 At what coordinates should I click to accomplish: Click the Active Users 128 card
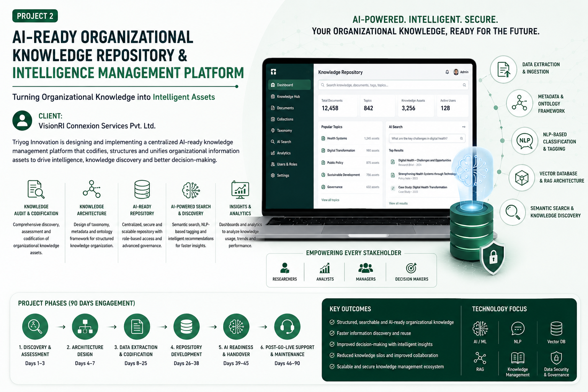pos(452,105)
